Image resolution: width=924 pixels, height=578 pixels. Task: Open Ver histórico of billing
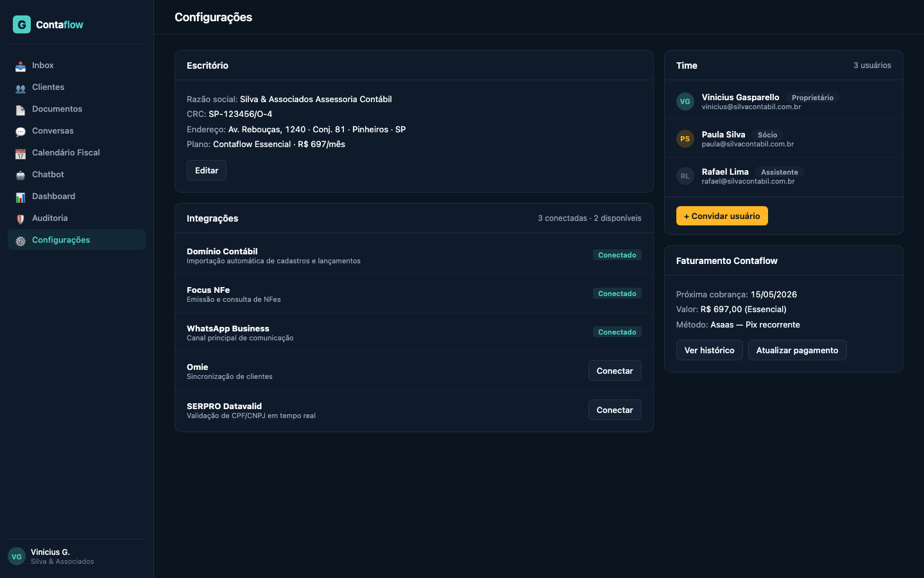pyautogui.click(x=709, y=350)
